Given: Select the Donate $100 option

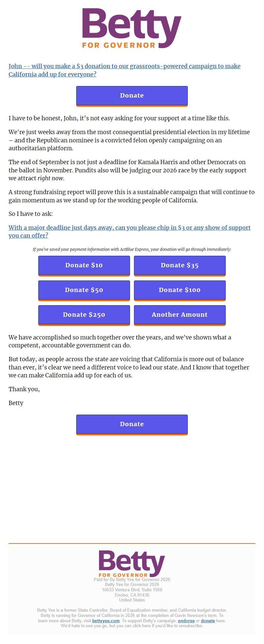Looking at the screenshot, I should click(x=180, y=290).
